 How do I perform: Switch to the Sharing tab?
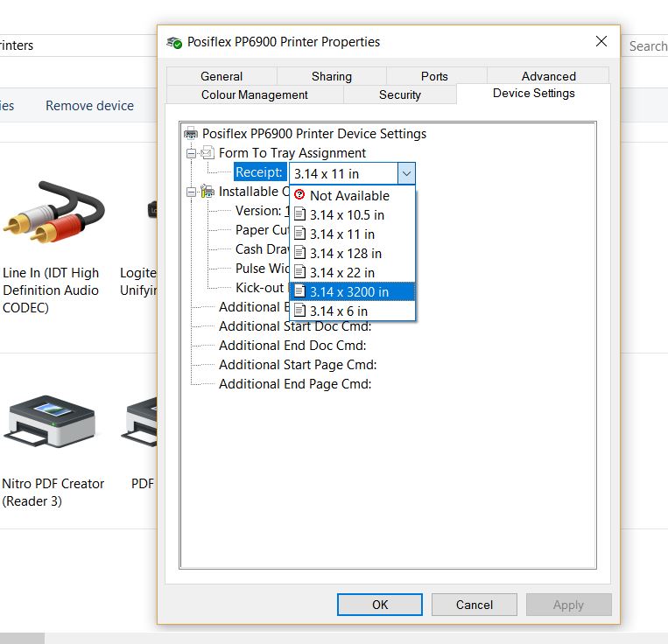click(x=332, y=76)
